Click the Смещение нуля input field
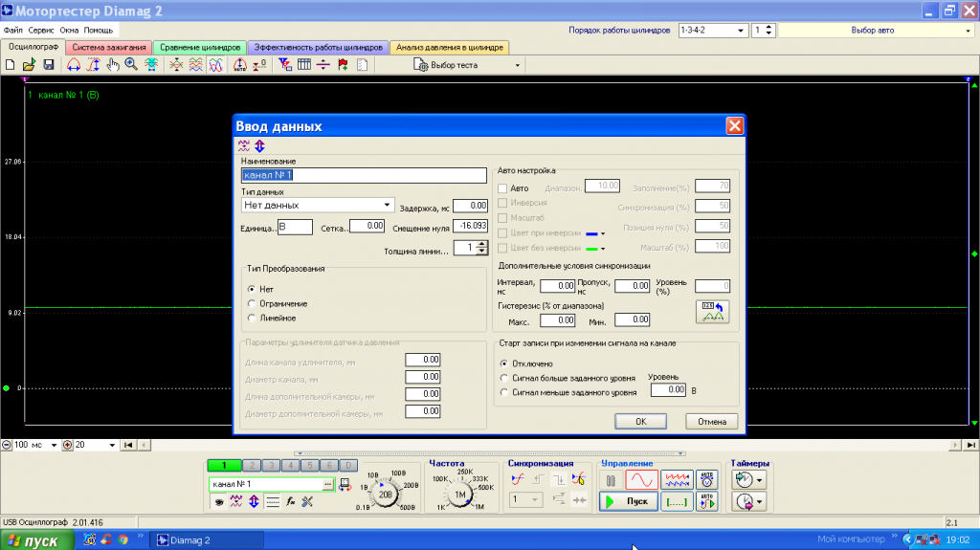Viewport: 980px width, 550px height. (x=470, y=226)
